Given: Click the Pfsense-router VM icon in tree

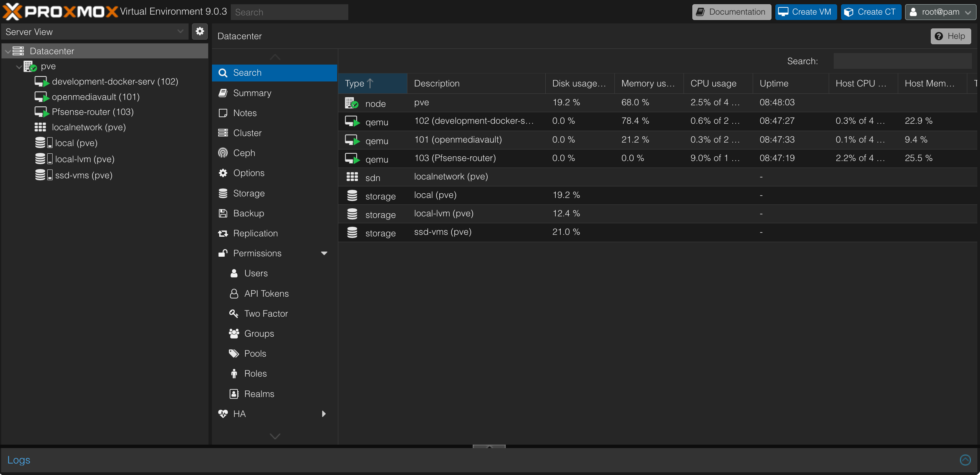Looking at the screenshot, I should (41, 112).
